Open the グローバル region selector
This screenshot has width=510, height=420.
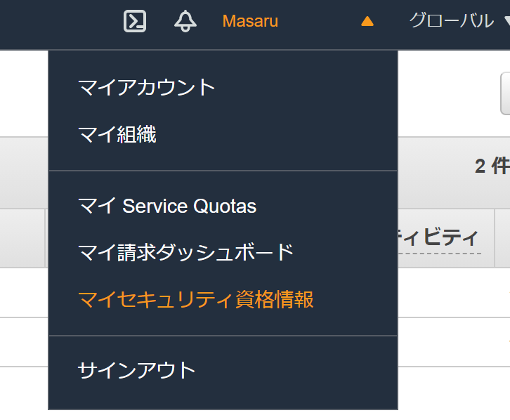pyautogui.click(x=451, y=21)
